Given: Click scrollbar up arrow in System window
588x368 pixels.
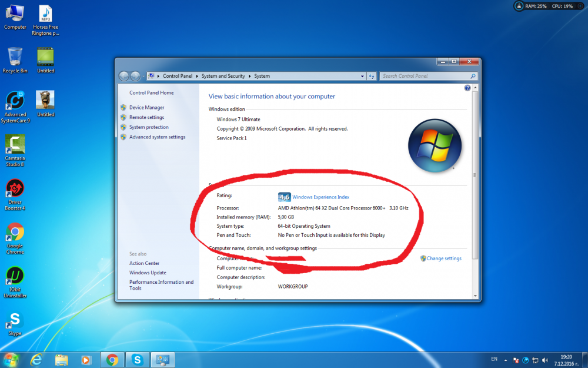Looking at the screenshot, I should (x=475, y=88).
